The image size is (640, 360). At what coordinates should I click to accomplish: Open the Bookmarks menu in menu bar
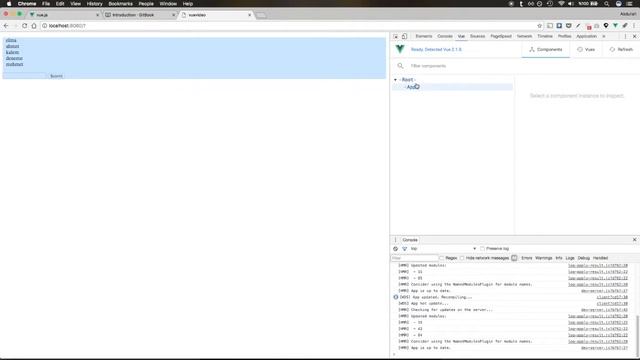120,4
